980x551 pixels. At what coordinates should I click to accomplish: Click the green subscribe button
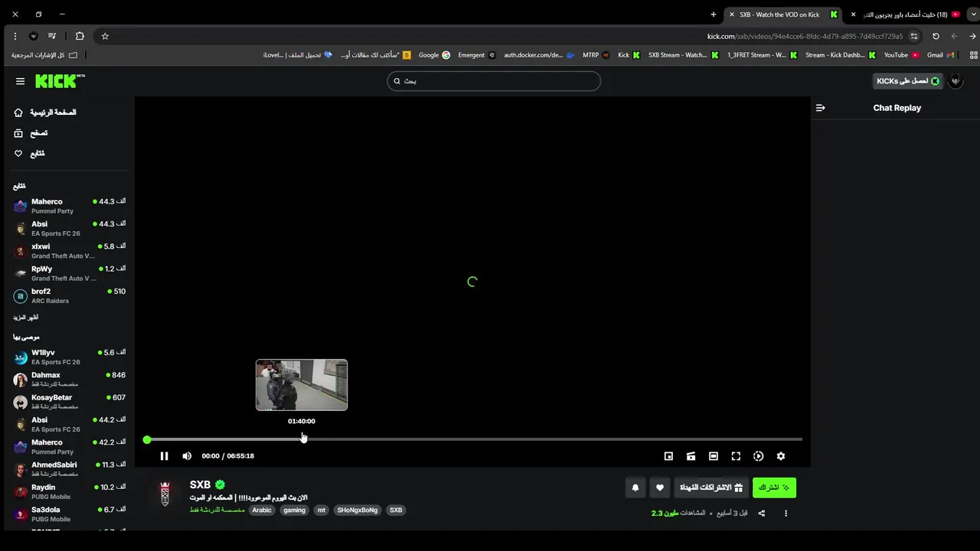click(x=774, y=487)
